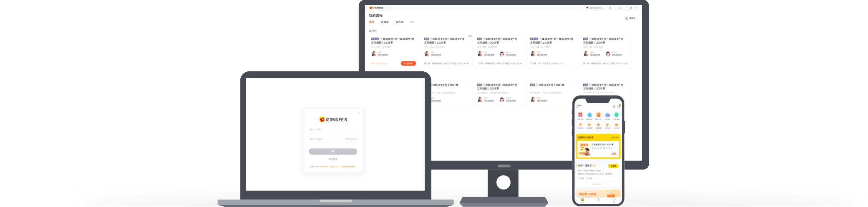The image size is (868, 207).
Task: Click the orange 进教室 button
Action: click(408, 64)
